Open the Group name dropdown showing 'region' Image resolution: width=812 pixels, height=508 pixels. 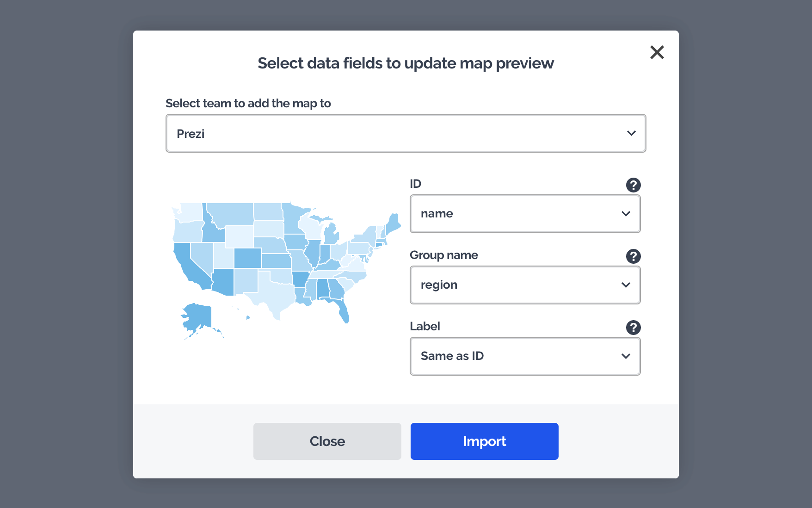coord(525,285)
